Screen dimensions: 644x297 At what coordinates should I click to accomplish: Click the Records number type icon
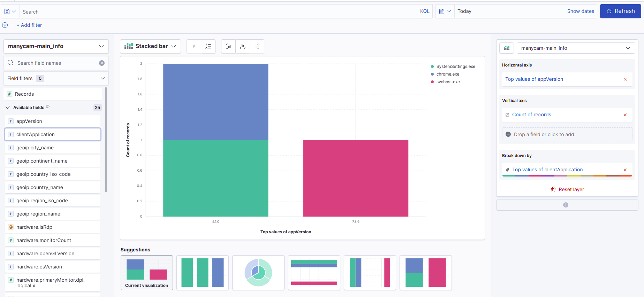click(x=9, y=94)
